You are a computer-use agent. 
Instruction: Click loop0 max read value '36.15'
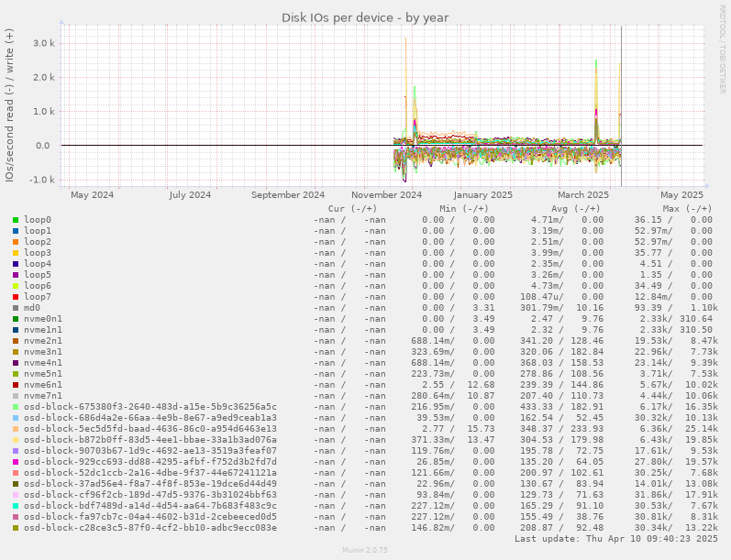click(648, 220)
